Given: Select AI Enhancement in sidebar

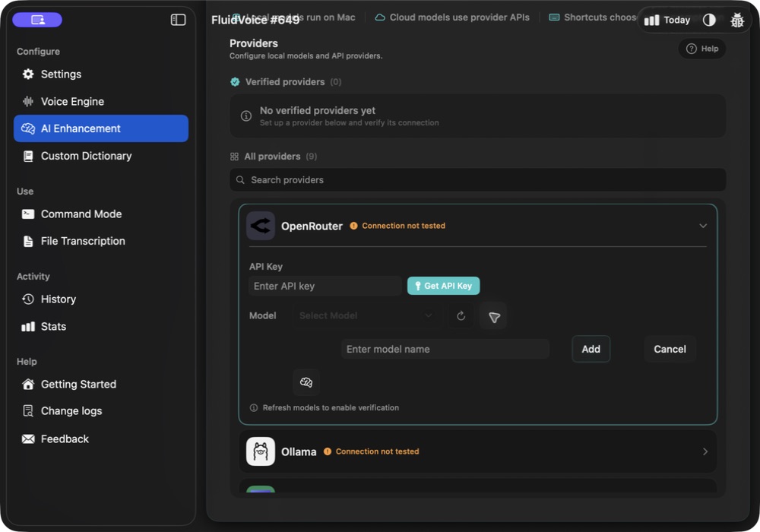Looking at the screenshot, I should click(x=101, y=128).
